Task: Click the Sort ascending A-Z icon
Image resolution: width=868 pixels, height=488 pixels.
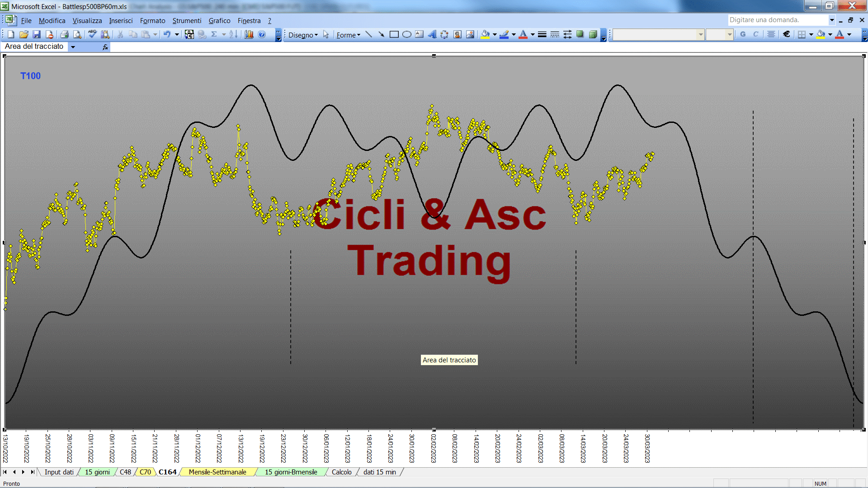Action: [x=233, y=34]
